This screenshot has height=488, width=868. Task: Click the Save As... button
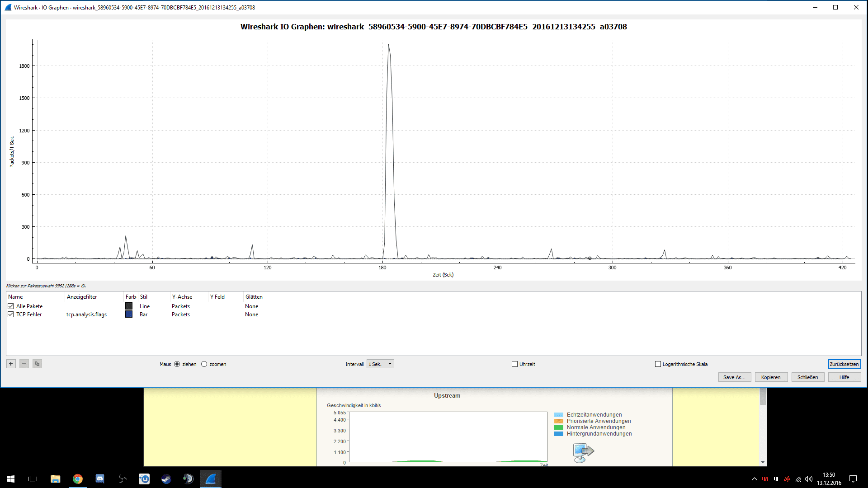735,377
